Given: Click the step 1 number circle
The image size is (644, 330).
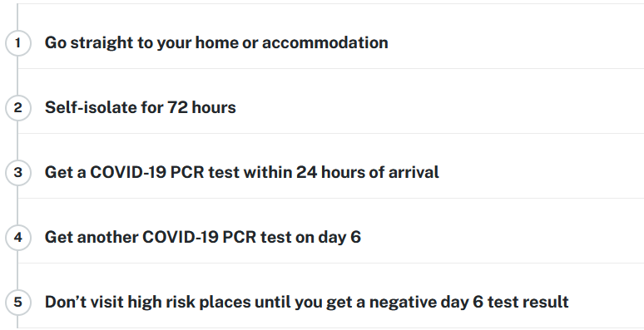Looking at the screenshot, I should point(17,42).
